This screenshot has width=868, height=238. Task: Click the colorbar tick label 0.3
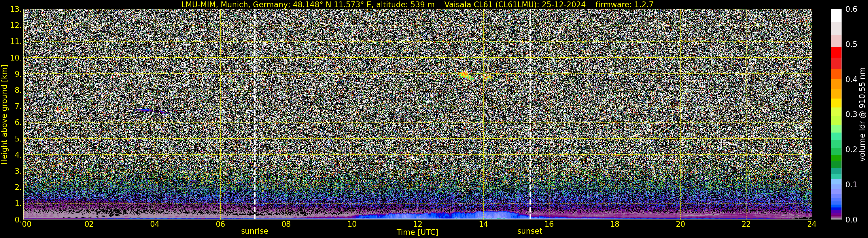point(851,114)
